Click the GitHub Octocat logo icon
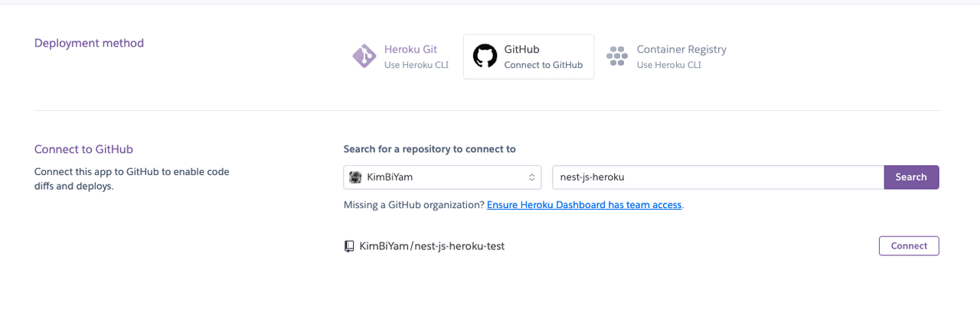This screenshot has height=335, width=980. (x=485, y=57)
